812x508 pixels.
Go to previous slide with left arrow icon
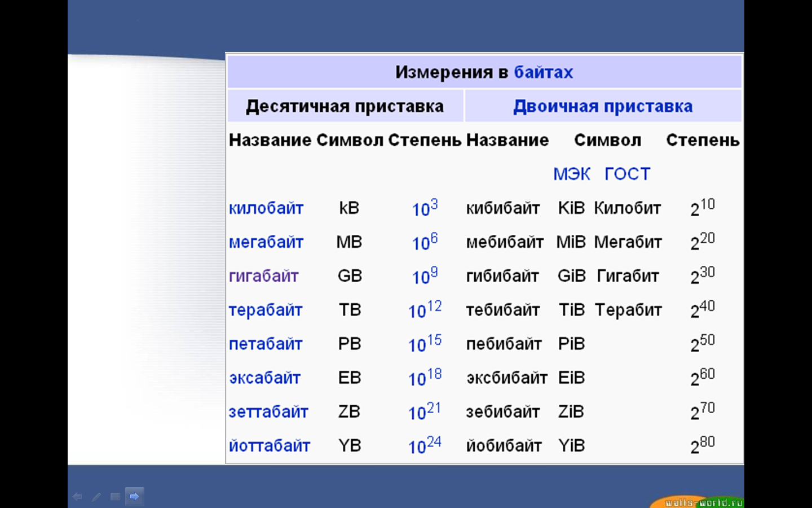(x=77, y=497)
